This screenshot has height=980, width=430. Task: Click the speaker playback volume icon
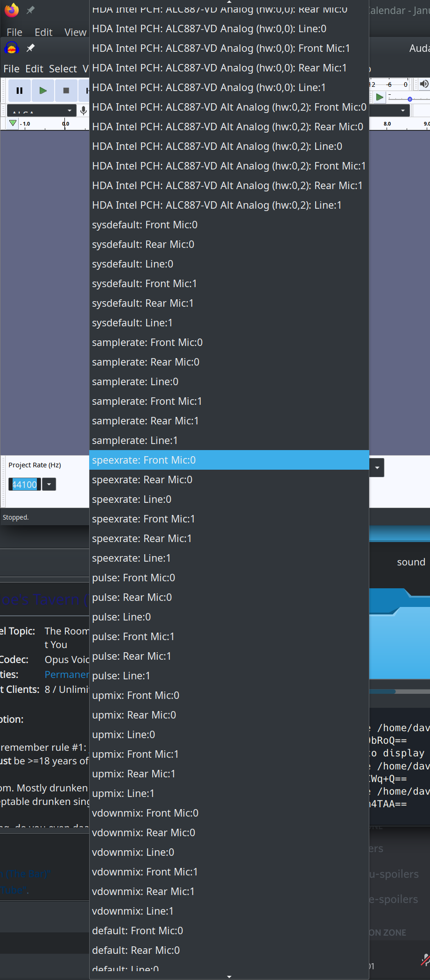(x=424, y=84)
